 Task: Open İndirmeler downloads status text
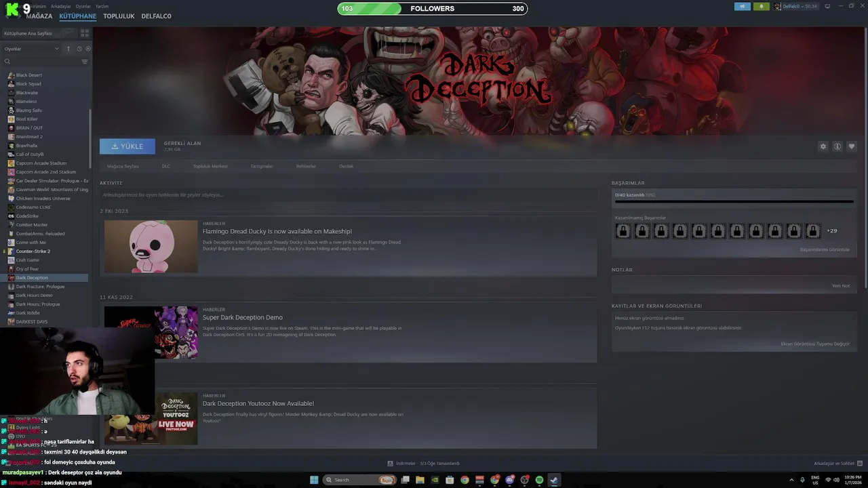point(428,464)
